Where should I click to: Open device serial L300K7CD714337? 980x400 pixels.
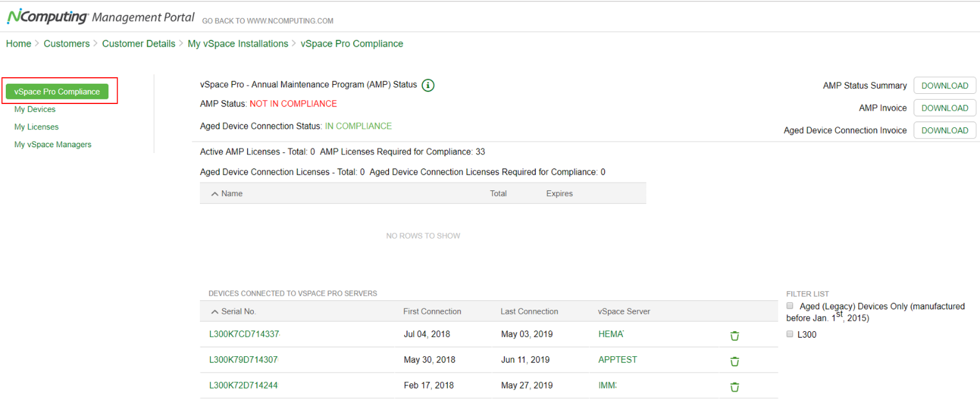coord(244,334)
